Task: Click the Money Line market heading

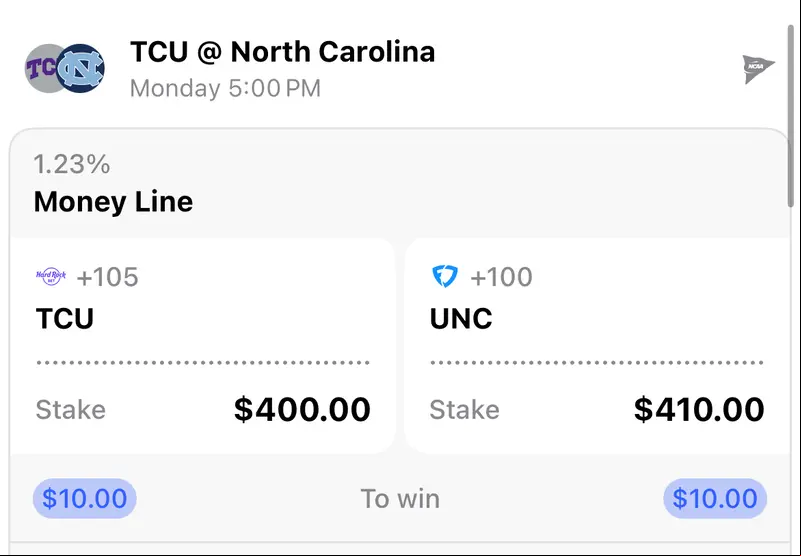Action: pyautogui.click(x=113, y=201)
